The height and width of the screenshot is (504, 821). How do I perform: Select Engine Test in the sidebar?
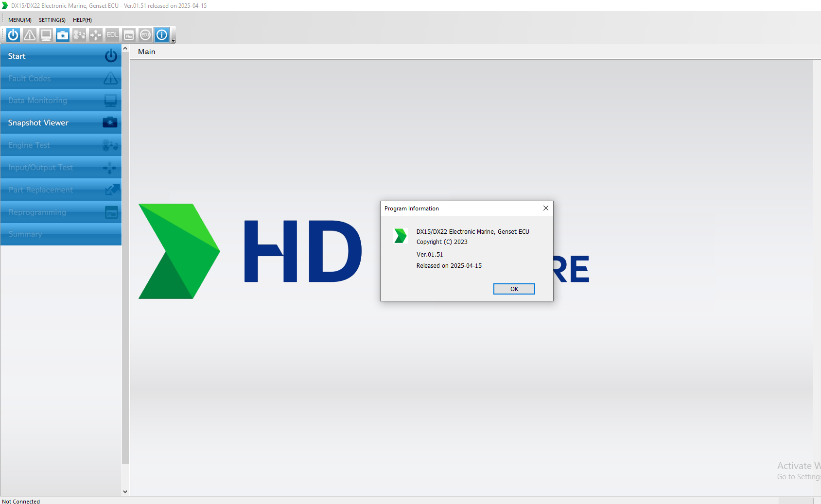[61, 145]
